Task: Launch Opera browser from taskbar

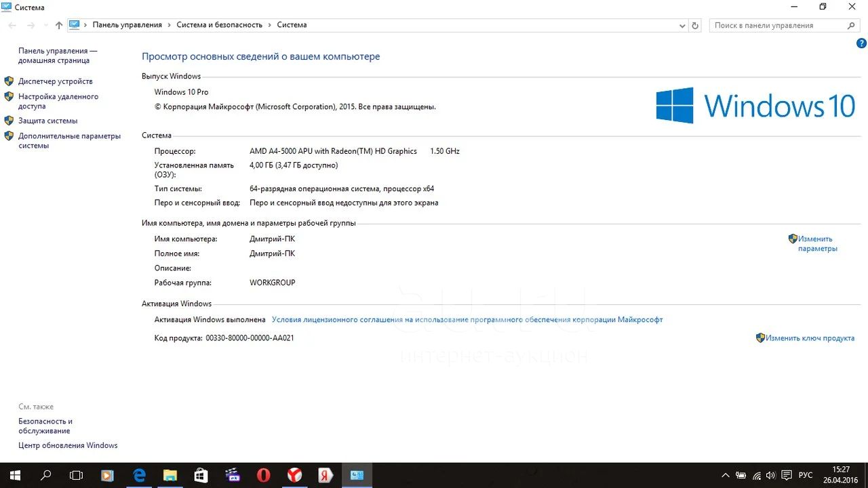Action: click(x=263, y=475)
